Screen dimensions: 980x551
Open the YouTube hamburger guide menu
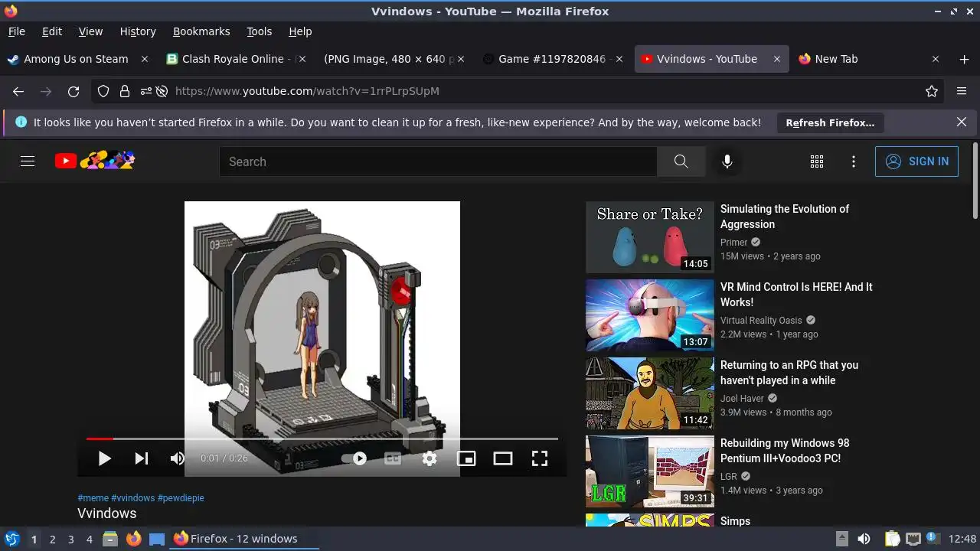click(28, 161)
